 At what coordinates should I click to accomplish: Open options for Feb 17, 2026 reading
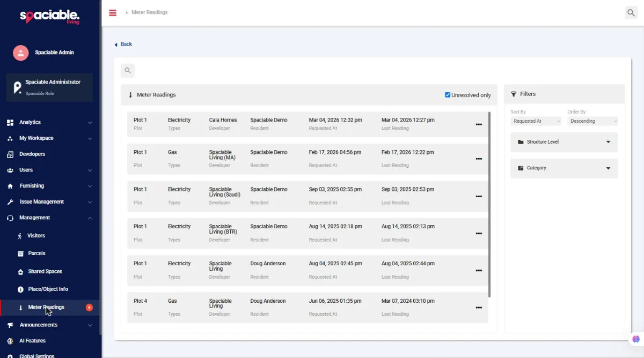coord(479,159)
